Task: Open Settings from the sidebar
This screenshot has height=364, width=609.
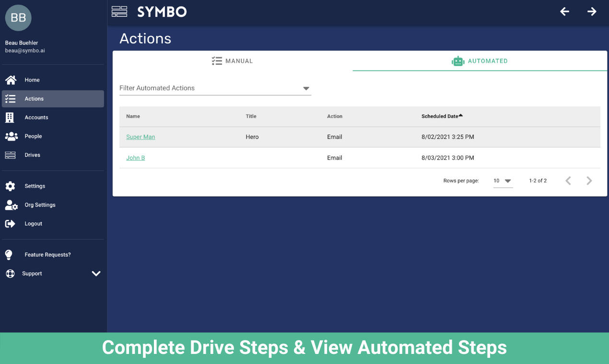Action: (x=53, y=186)
